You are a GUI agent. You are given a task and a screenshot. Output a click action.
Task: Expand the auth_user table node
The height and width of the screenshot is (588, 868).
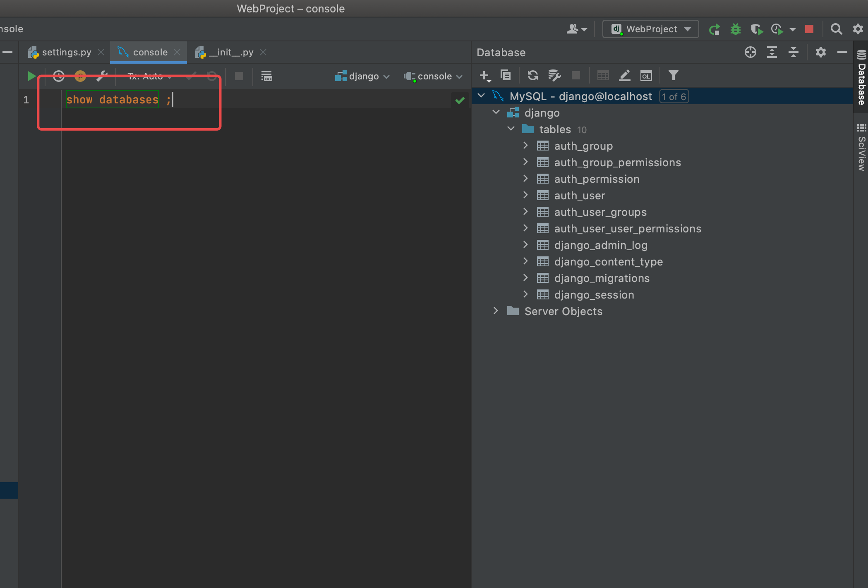point(525,195)
